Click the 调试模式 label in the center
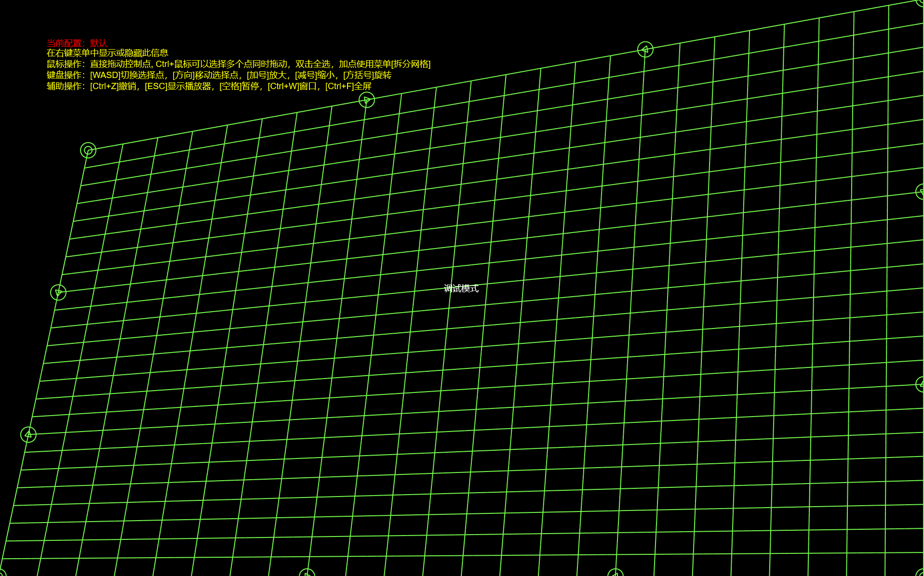This screenshot has height=576, width=924. (461, 288)
